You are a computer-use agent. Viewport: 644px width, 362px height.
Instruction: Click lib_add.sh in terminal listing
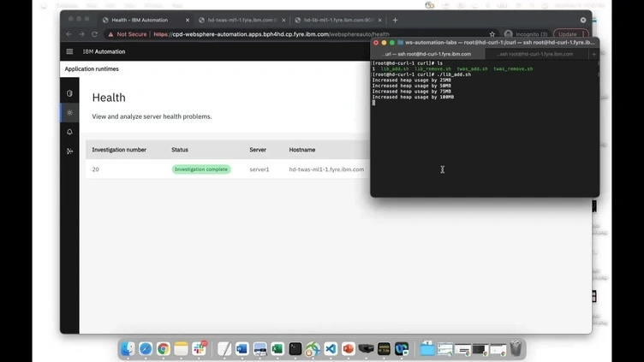(x=395, y=69)
